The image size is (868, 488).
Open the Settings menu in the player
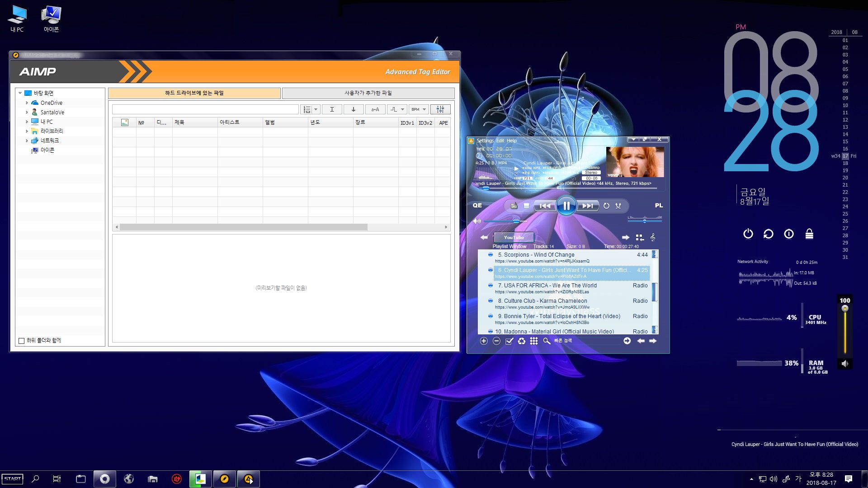pos(485,141)
